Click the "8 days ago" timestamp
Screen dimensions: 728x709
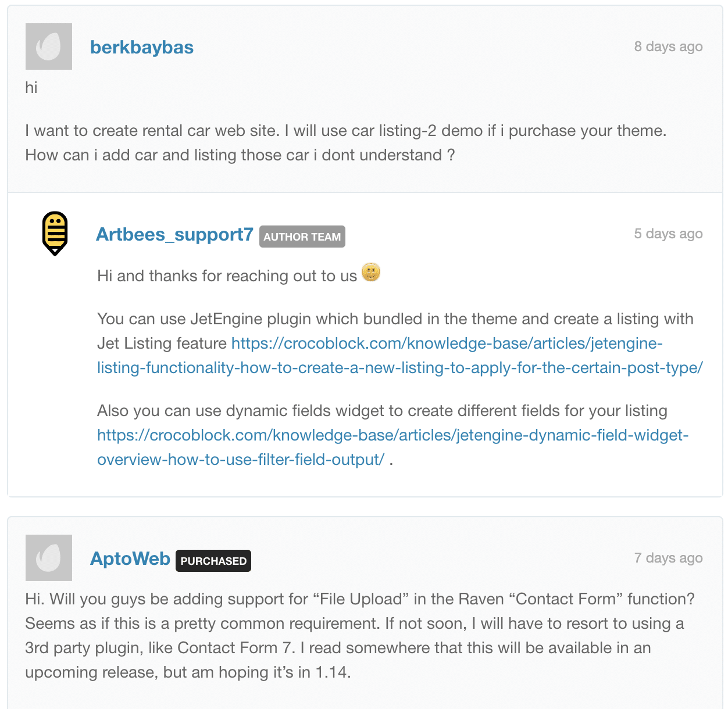point(668,46)
